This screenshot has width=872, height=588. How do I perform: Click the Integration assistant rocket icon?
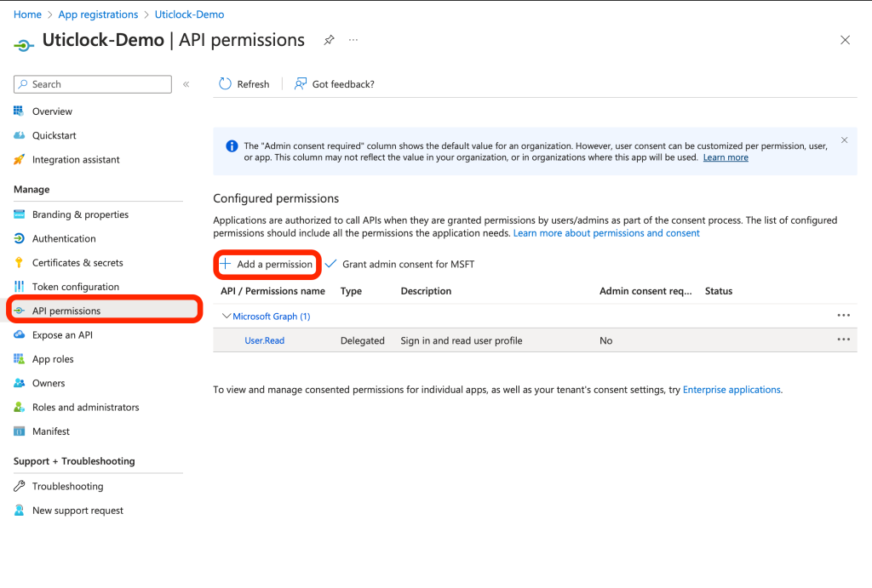(19, 159)
